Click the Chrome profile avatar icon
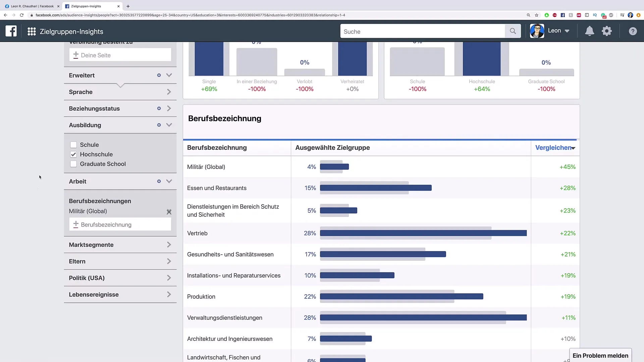644x362 pixels. pos(630,15)
